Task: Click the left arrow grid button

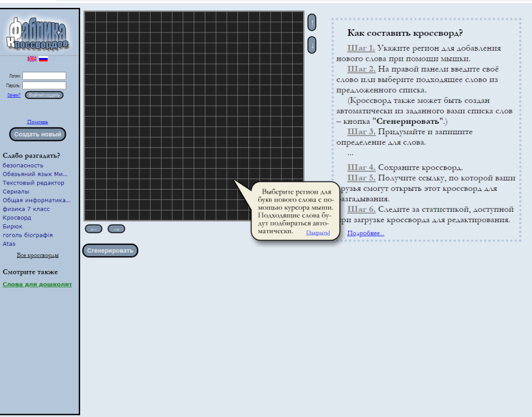Action: (x=93, y=229)
